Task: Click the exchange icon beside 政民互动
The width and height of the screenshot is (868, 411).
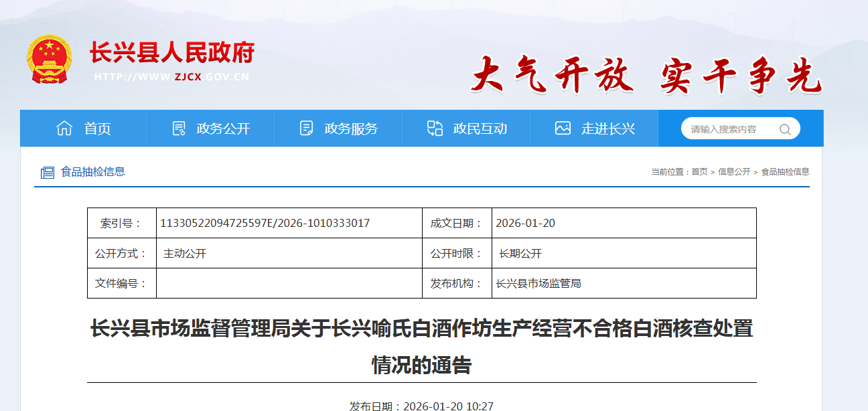Action: [435, 129]
